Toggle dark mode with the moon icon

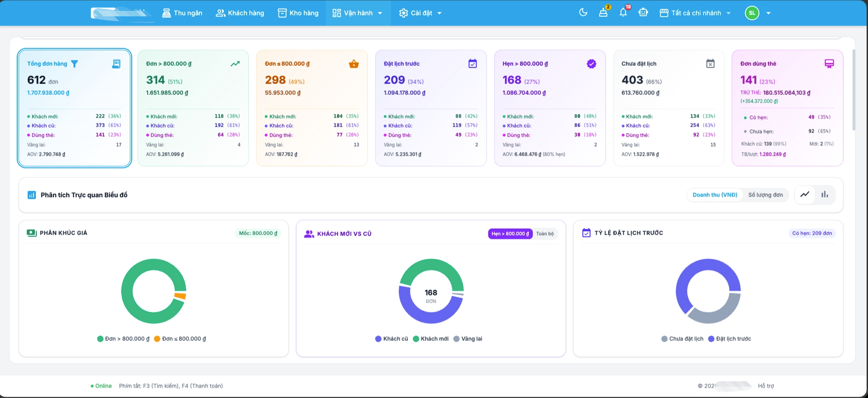583,13
